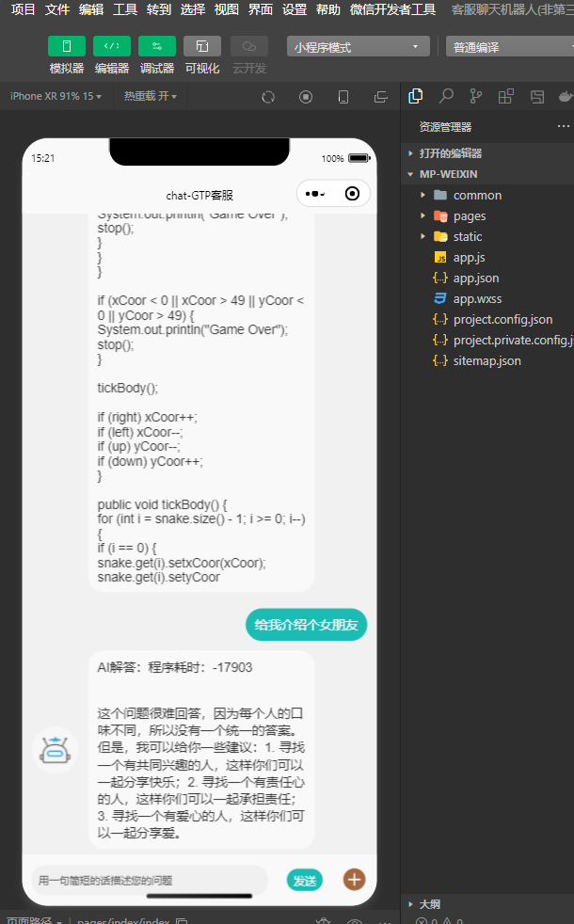Click the tickBody code reply bubble
This screenshot has width=574, height=924.
(x=201, y=403)
